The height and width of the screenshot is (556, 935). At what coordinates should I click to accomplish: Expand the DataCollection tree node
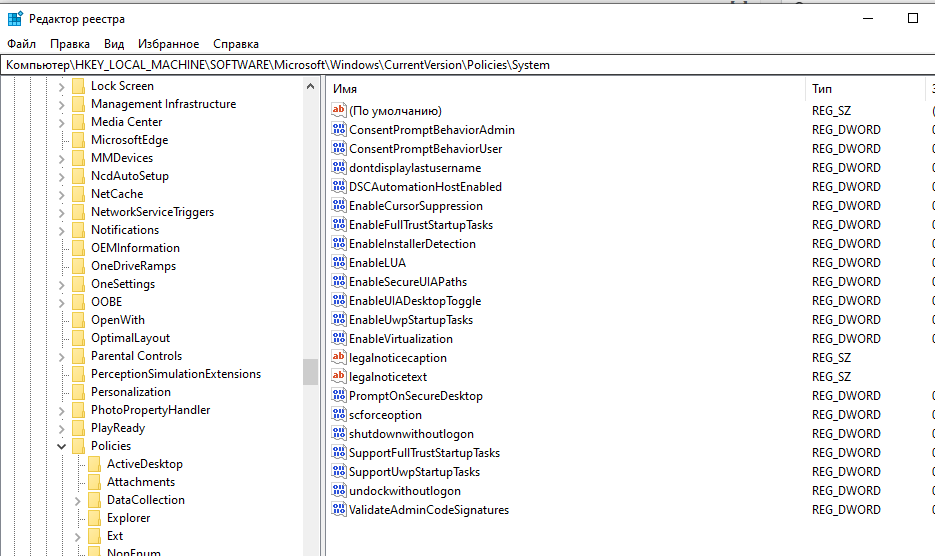pyautogui.click(x=78, y=500)
